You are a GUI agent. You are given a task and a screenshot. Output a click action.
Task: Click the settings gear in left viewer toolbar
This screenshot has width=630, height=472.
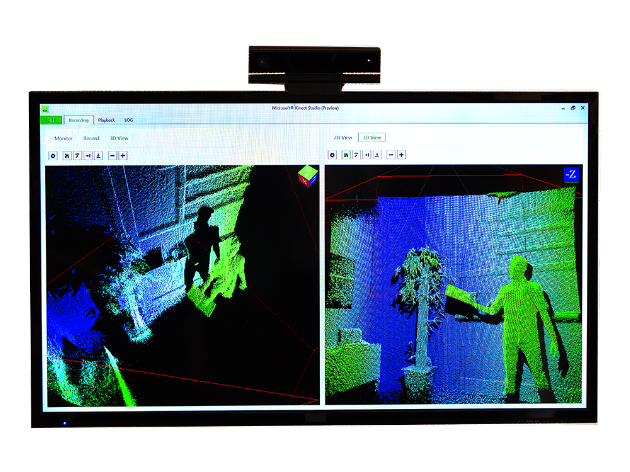coord(53,155)
